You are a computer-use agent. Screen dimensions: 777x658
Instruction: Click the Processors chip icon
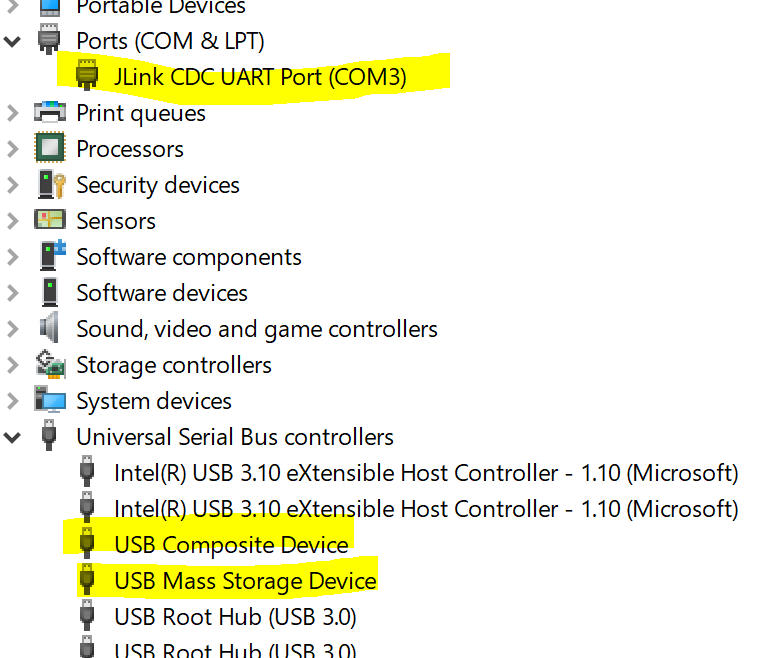[50, 148]
